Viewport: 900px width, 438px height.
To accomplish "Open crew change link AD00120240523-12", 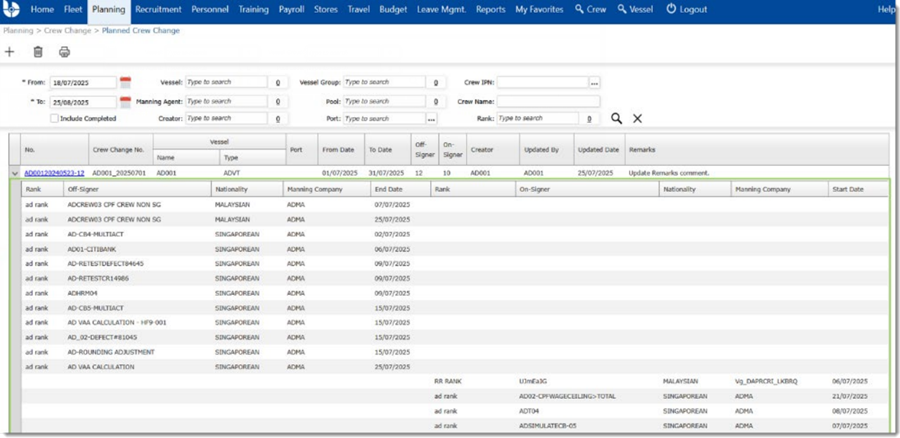I will (54, 173).
